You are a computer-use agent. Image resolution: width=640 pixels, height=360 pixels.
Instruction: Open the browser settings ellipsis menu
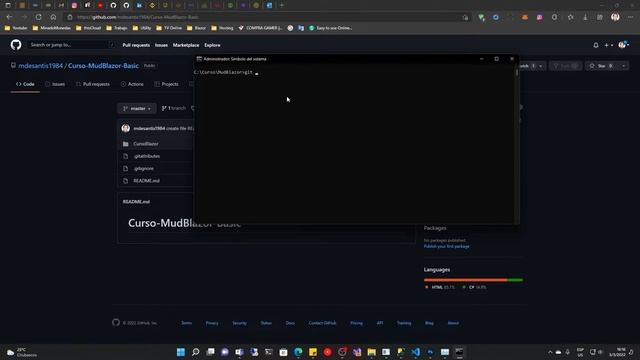coord(631,17)
